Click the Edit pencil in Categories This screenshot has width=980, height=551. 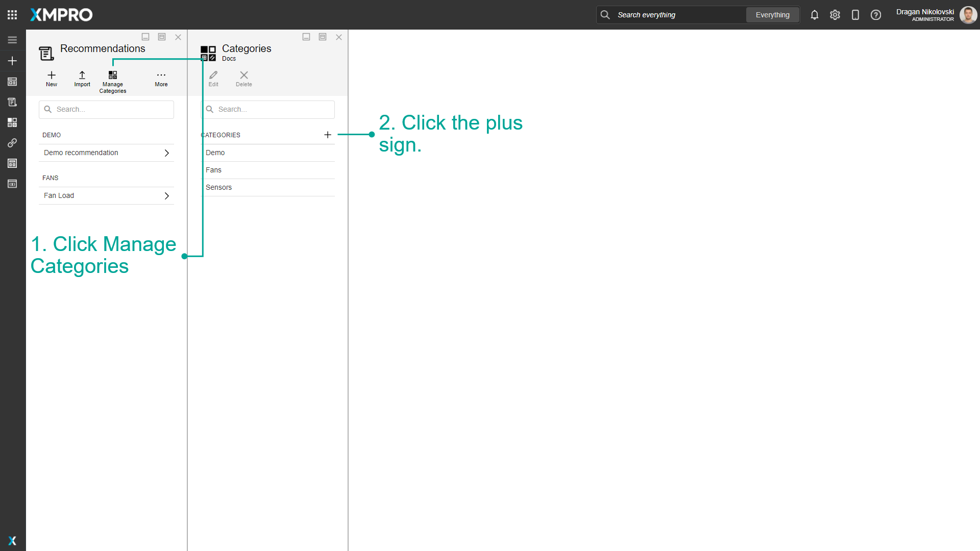(x=213, y=79)
